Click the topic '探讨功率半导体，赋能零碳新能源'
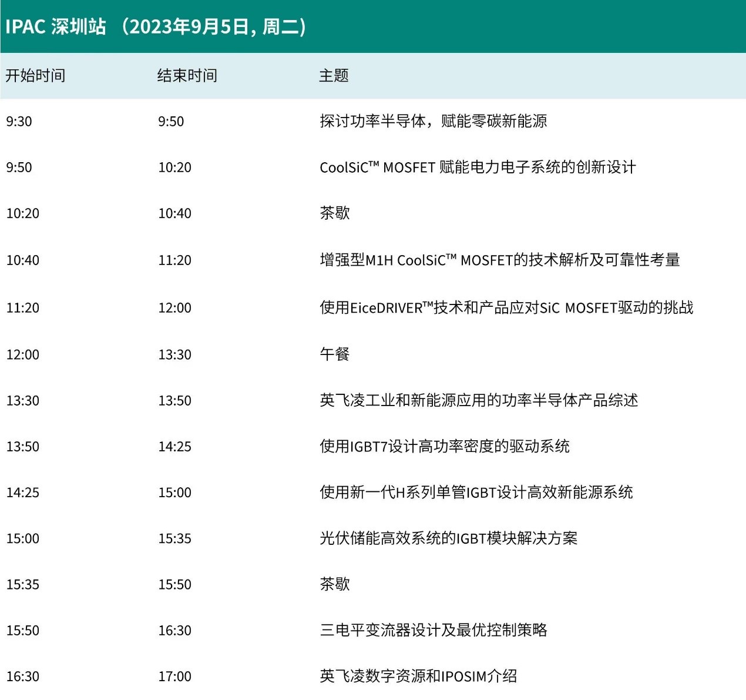The width and height of the screenshot is (746, 700). pos(434,121)
